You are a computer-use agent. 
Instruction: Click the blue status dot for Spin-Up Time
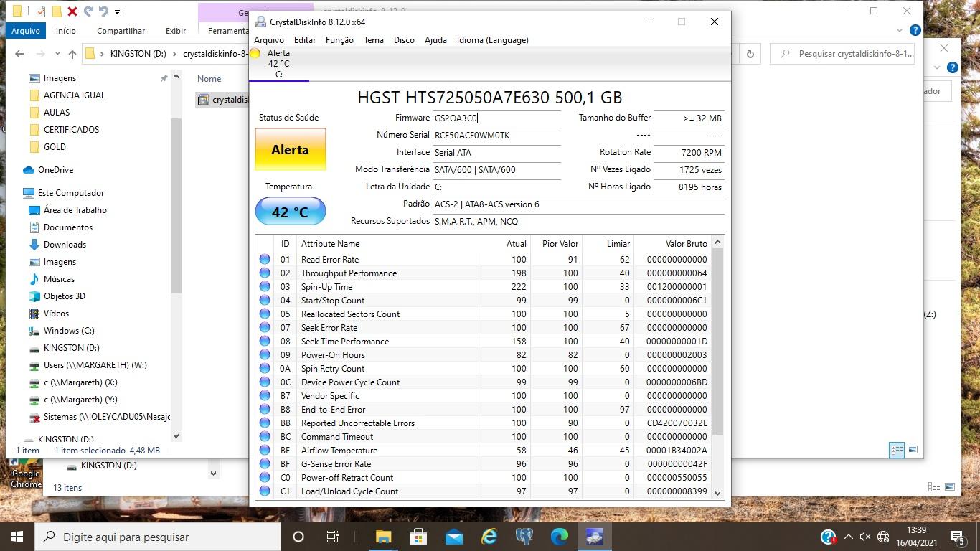(265, 287)
